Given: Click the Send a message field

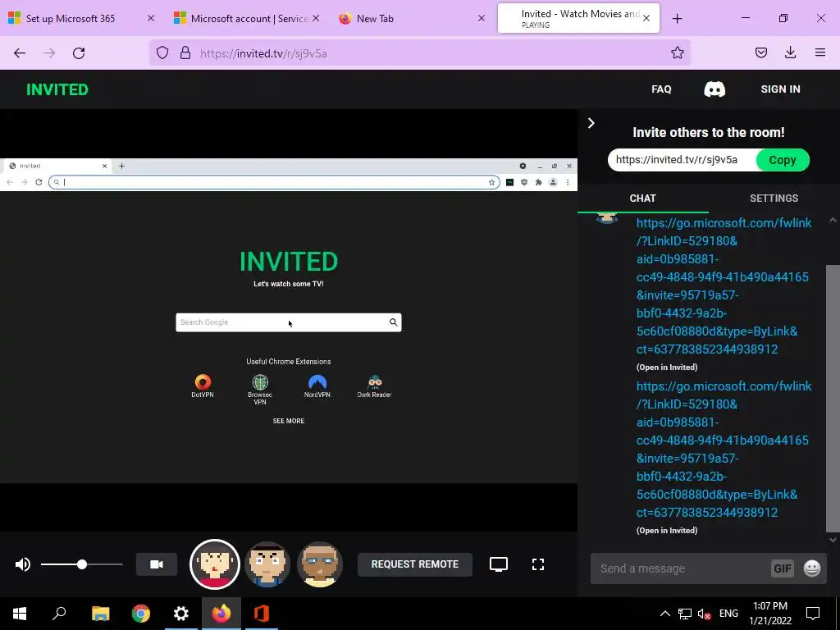Looking at the screenshot, I should pyautogui.click(x=680, y=568).
